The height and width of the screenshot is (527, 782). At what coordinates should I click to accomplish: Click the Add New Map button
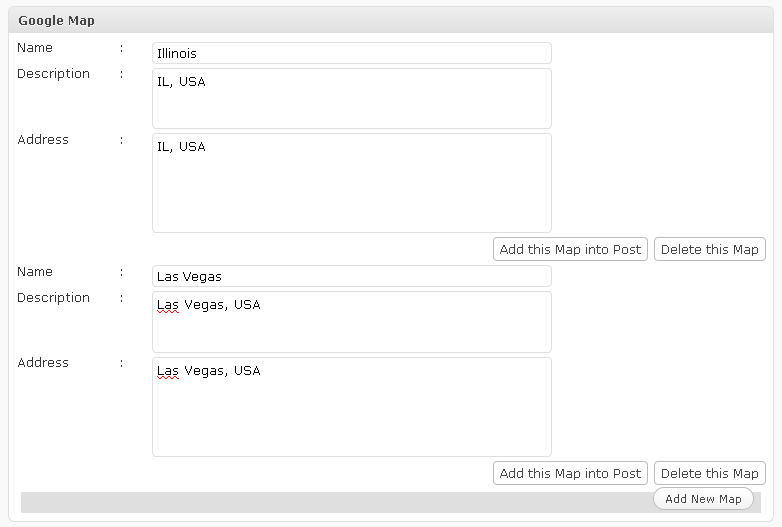(703, 499)
